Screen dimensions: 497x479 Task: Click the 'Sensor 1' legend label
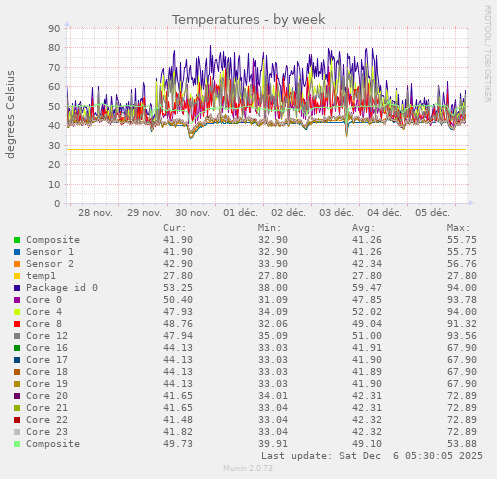click(x=50, y=252)
